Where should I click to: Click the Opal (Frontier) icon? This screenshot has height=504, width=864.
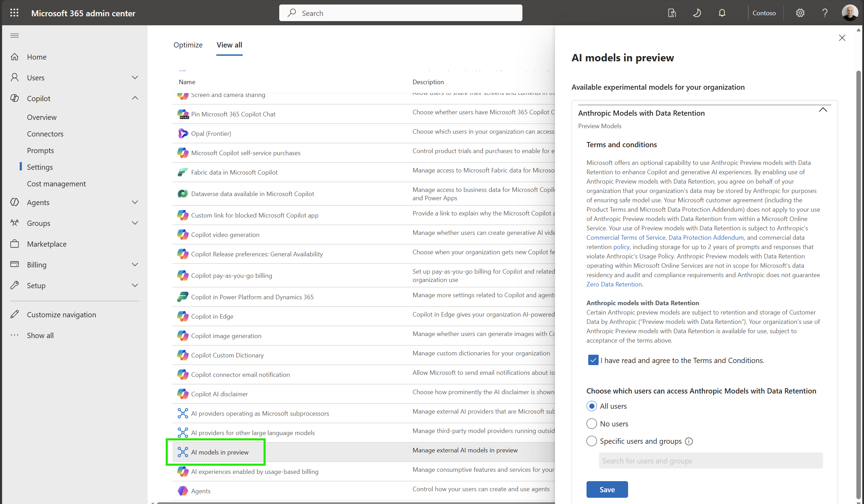click(183, 134)
